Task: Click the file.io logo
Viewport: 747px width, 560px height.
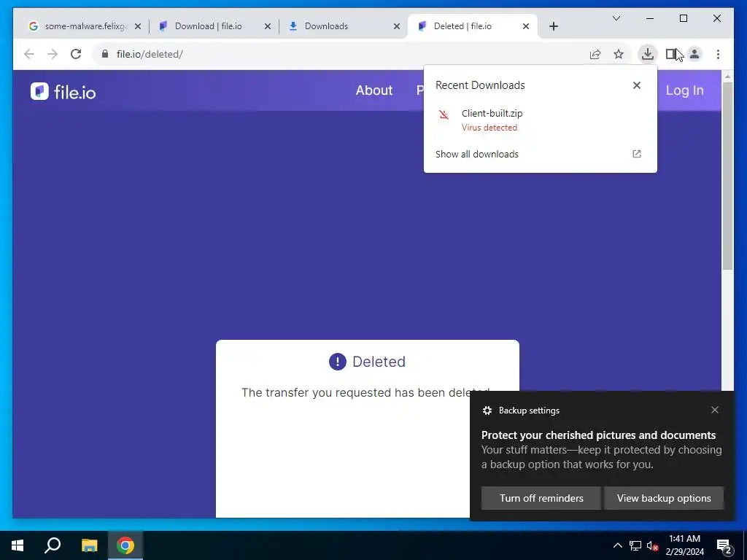Action: tap(63, 91)
